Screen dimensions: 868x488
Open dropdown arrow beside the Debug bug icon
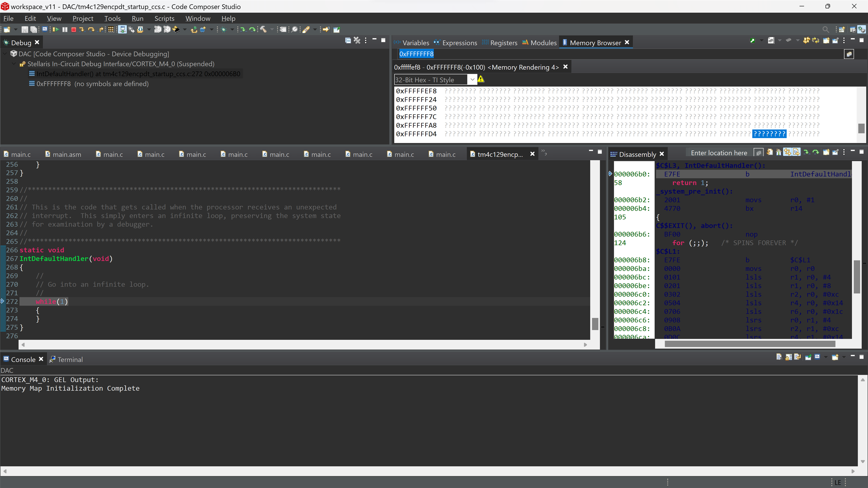232,30
